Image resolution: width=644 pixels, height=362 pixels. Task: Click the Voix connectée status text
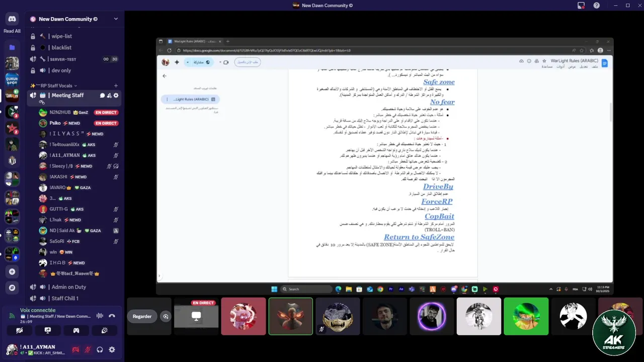tap(38, 311)
